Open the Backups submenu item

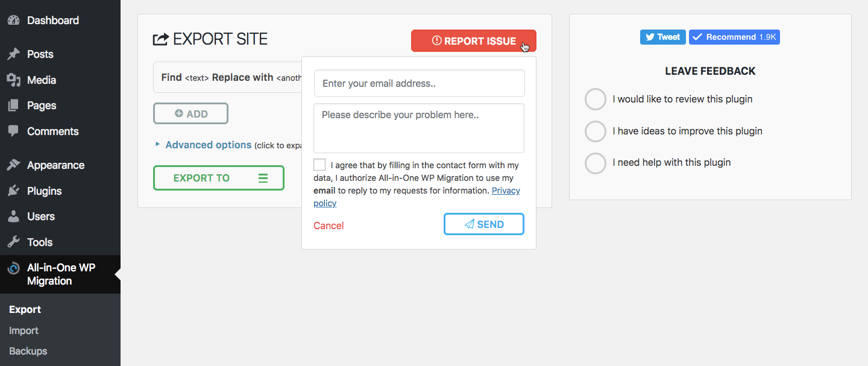click(28, 351)
